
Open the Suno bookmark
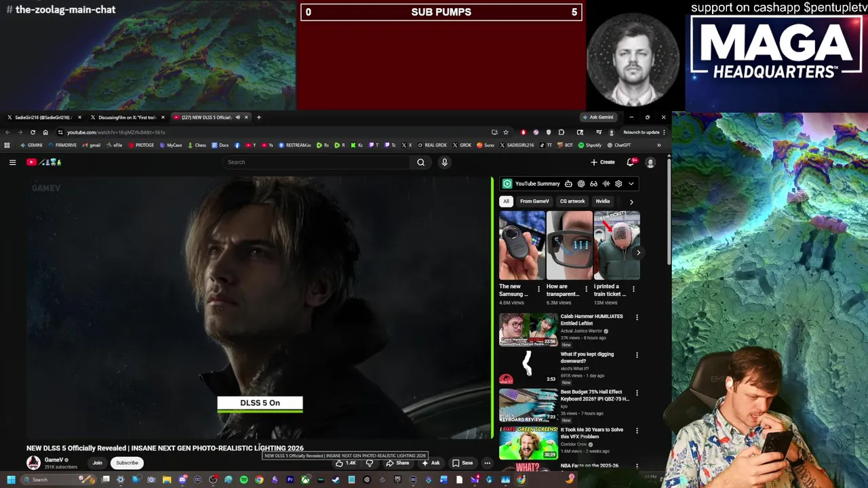tap(485, 145)
